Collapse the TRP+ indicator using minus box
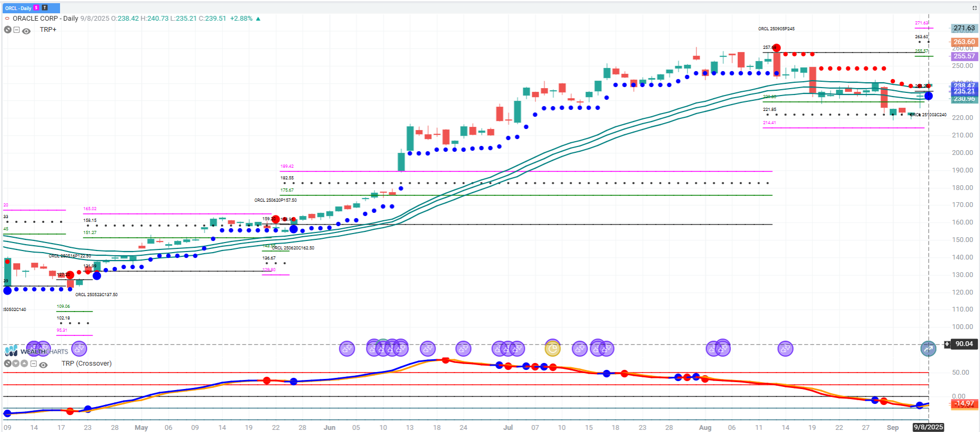 (16, 30)
